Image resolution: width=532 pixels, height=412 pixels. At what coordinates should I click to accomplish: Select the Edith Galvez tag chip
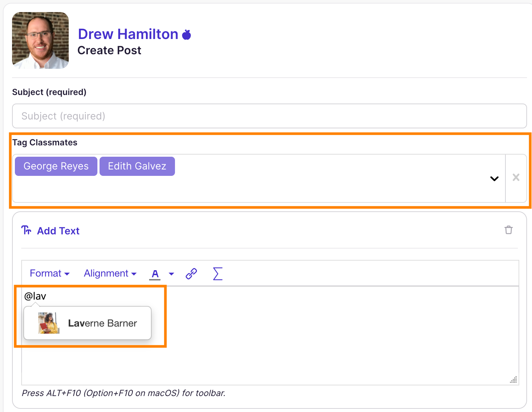pyautogui.click(x=137, y=166)
